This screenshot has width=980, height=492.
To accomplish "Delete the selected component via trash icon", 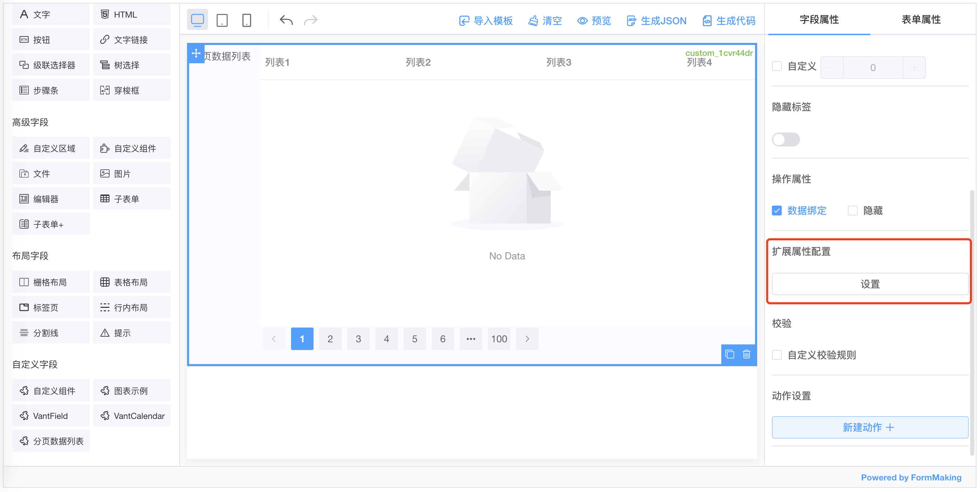I will 746,354.
